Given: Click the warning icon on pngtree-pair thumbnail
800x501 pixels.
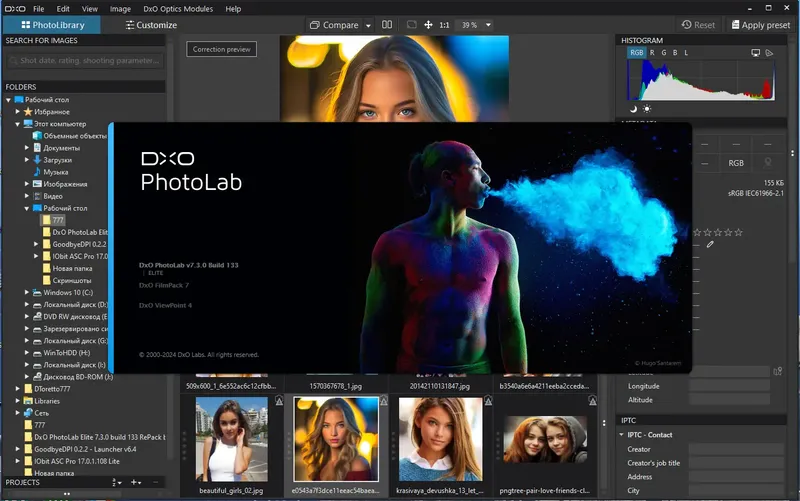Looking at the screenshot, I should point(592,401).
